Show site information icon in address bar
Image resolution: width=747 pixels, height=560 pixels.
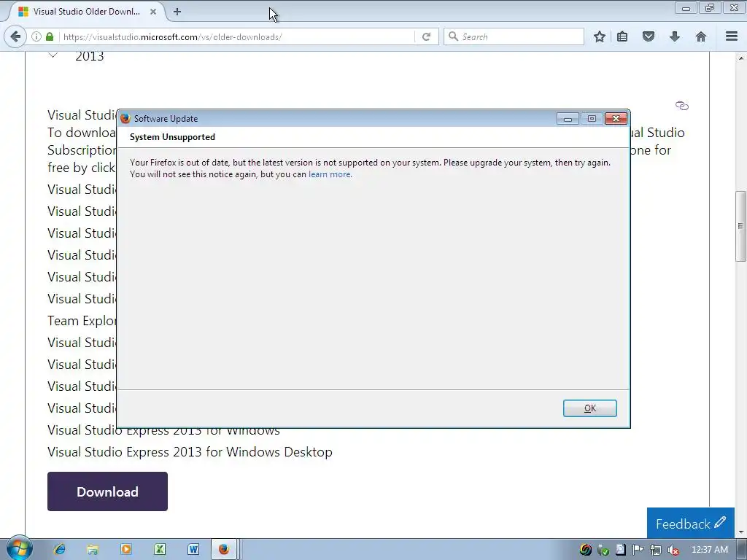36,36
